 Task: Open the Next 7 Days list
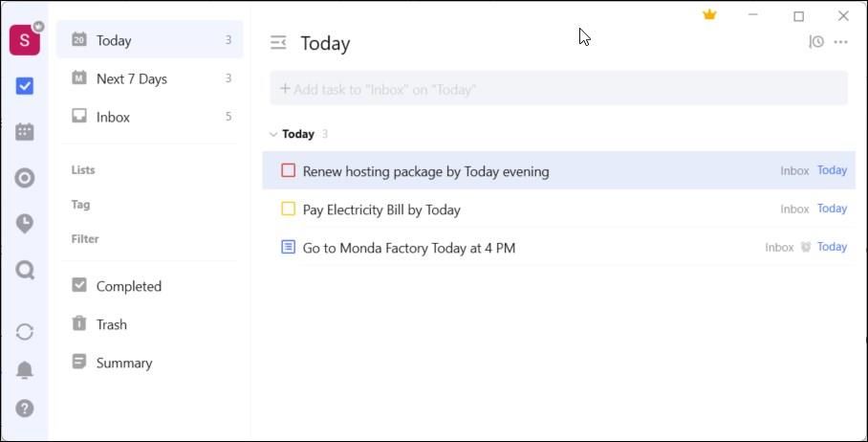pyautogui.click(x=132, y=78)
